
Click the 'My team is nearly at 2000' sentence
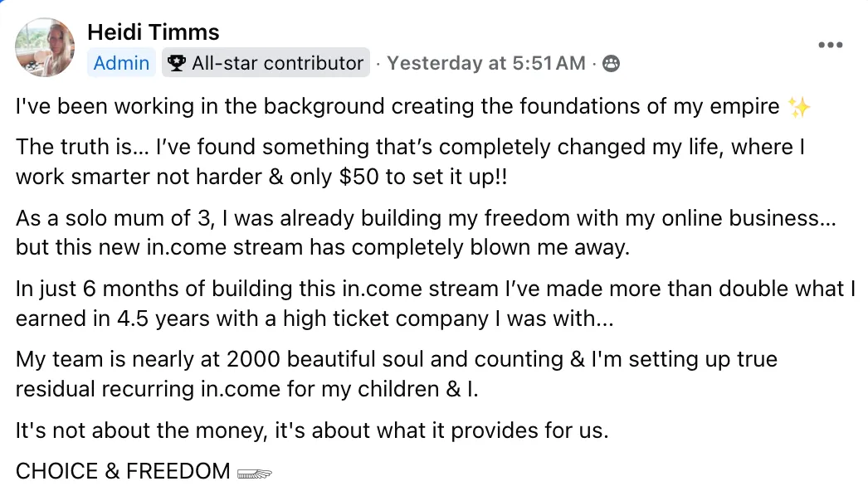[397, 374]
